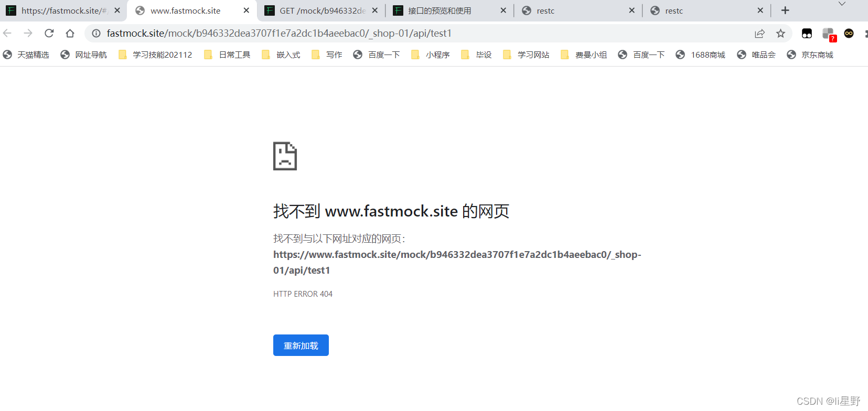Click the blue 重新加载 button
Screen dimensions: 868x411
click(x=301, y=345)
